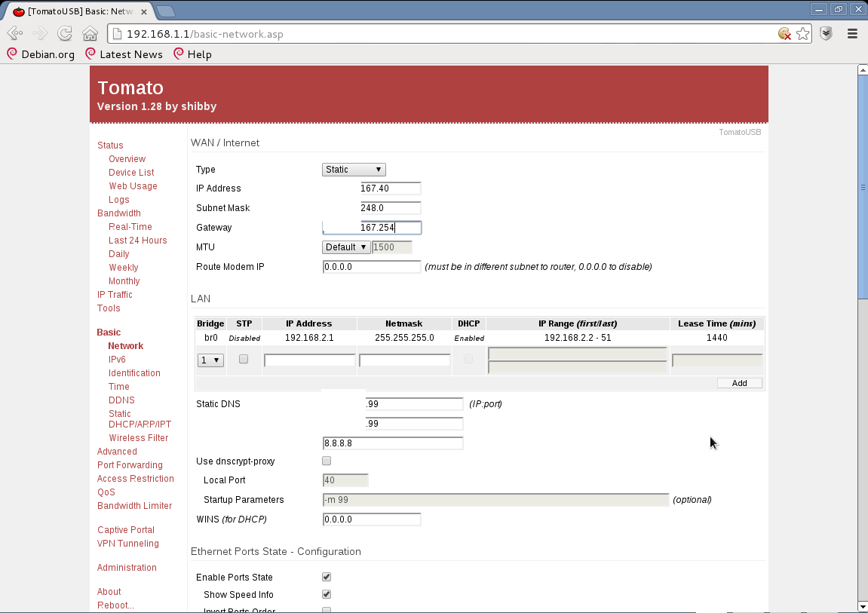The image size is (868, 613).
Task: Click the Reboot... link
Action: click(x=115, y=605)
